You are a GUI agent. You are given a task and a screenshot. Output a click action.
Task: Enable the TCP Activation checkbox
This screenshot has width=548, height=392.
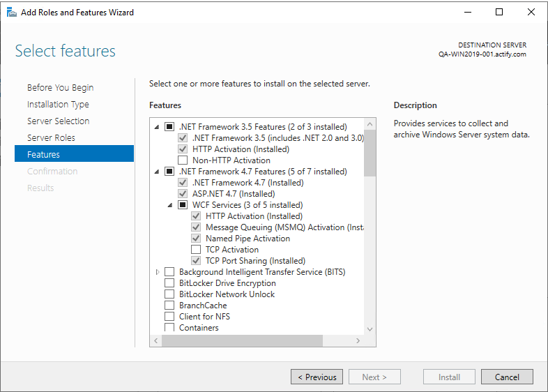pyautogui.click(x=196, y=250)
